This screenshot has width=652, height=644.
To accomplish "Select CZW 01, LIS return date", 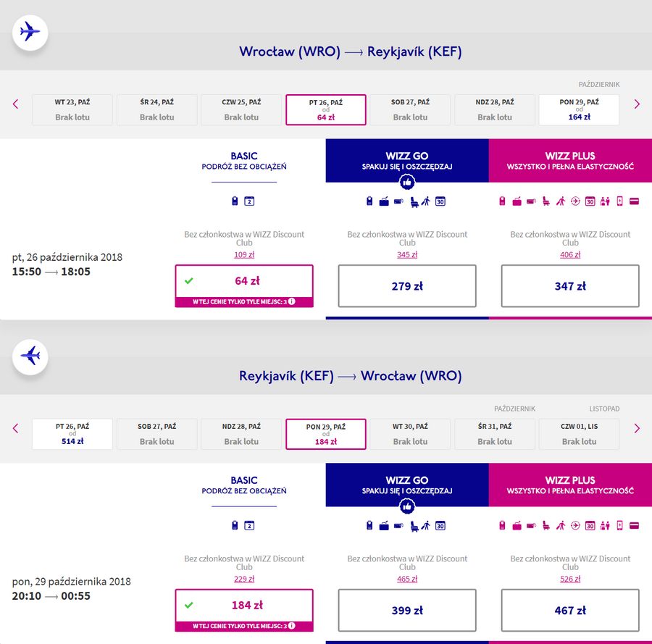I will 579,434.
